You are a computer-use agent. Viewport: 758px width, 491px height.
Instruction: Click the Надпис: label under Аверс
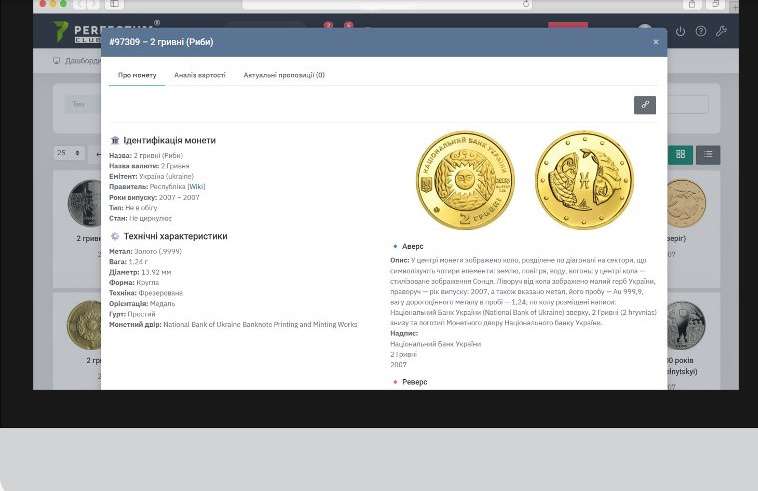[x=404, y=333]
